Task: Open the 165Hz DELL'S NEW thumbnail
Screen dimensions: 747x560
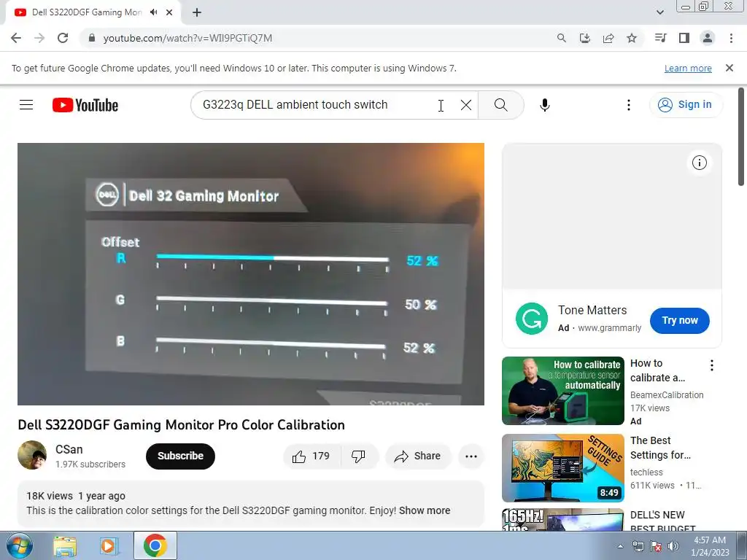Action: tap(562, 519)
